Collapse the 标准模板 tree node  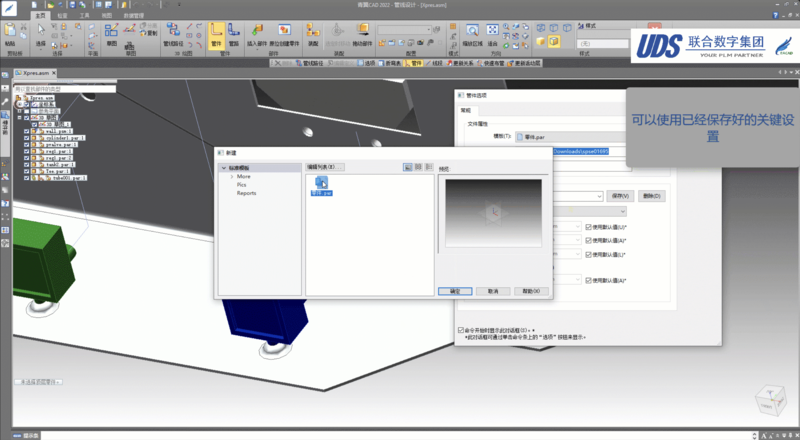click(223, 167)
